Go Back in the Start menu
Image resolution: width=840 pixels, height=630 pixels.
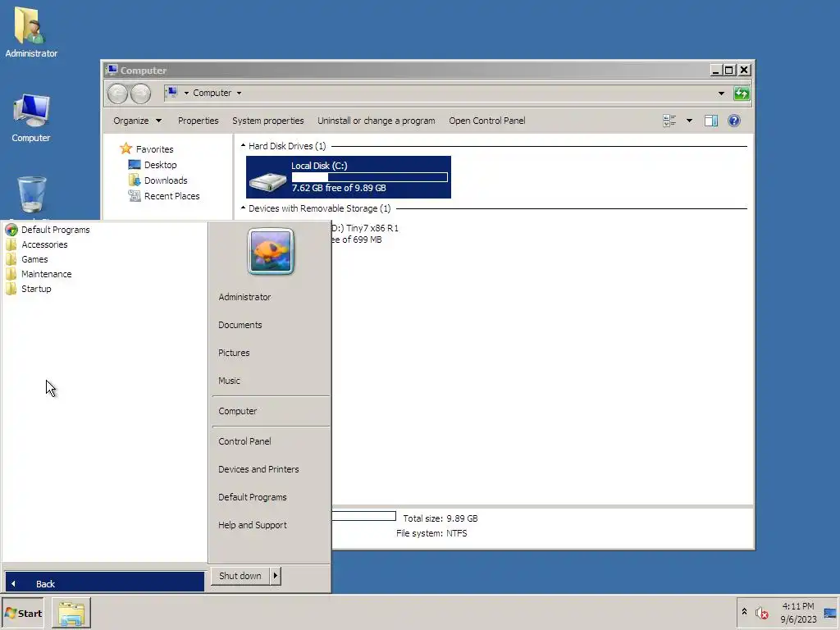click(104, 583)
